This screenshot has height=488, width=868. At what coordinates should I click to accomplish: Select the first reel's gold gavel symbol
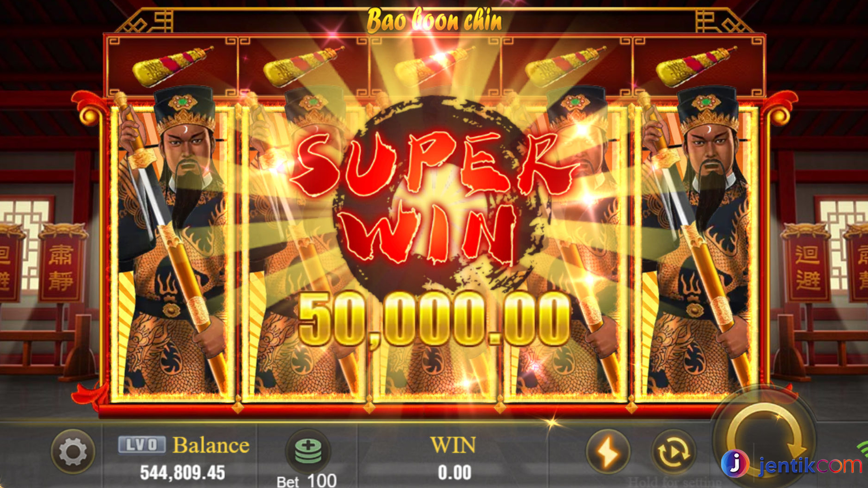point(173,66)
